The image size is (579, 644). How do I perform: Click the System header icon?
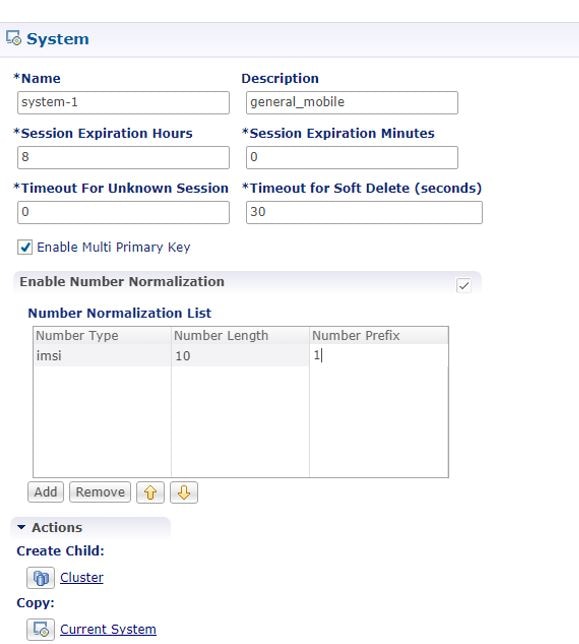pyautogui.click(x=14, y=39)
